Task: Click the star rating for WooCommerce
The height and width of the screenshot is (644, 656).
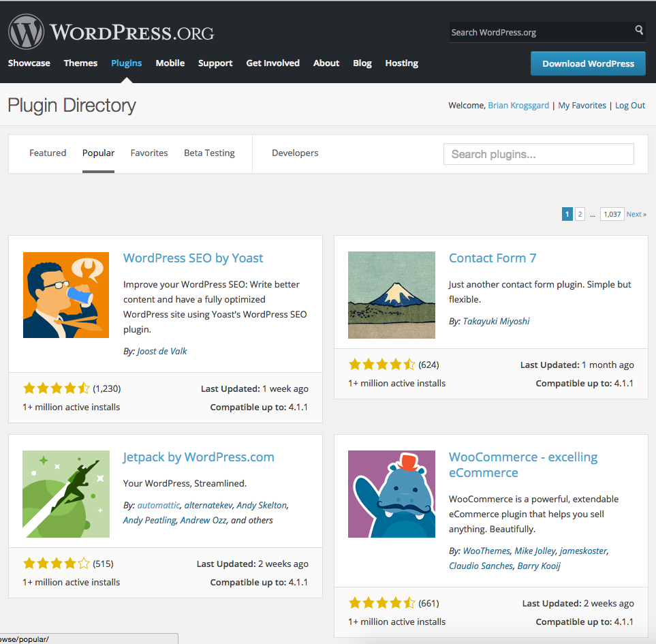Action: [x=382, y=603]
